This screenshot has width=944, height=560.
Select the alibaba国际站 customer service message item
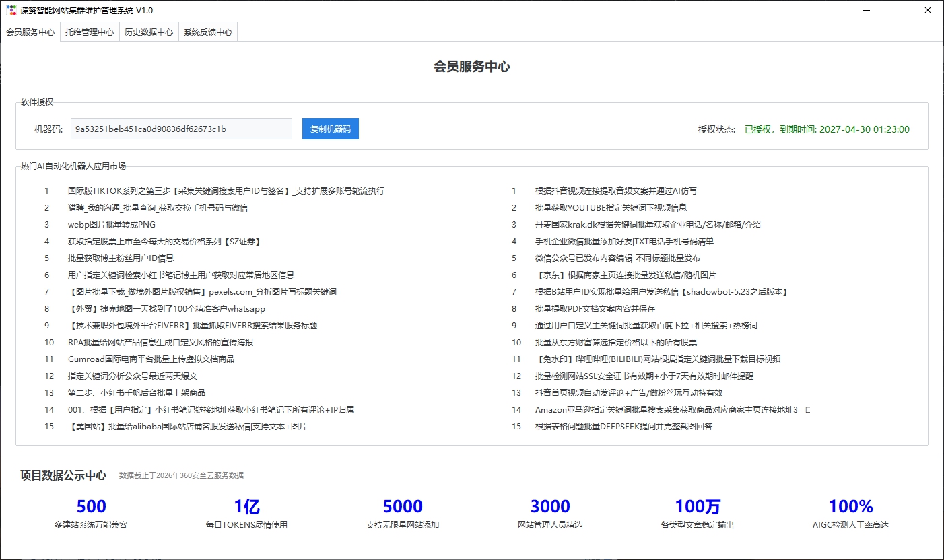point(187,427)
